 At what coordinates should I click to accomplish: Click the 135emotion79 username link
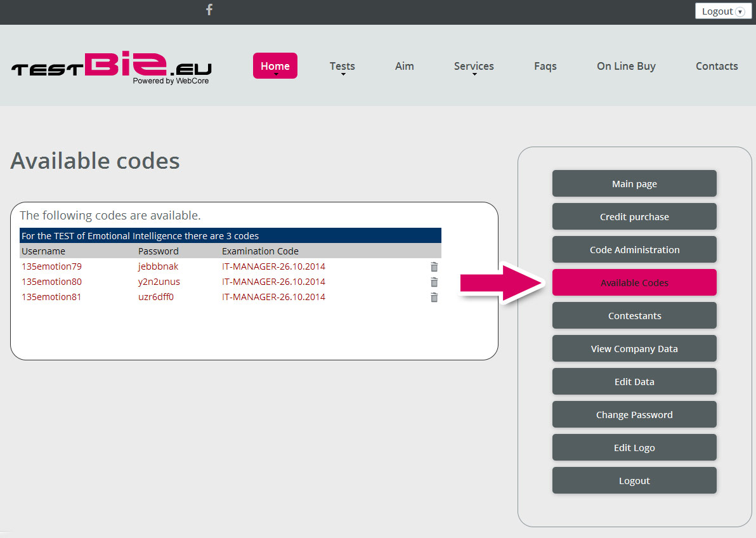51,266
